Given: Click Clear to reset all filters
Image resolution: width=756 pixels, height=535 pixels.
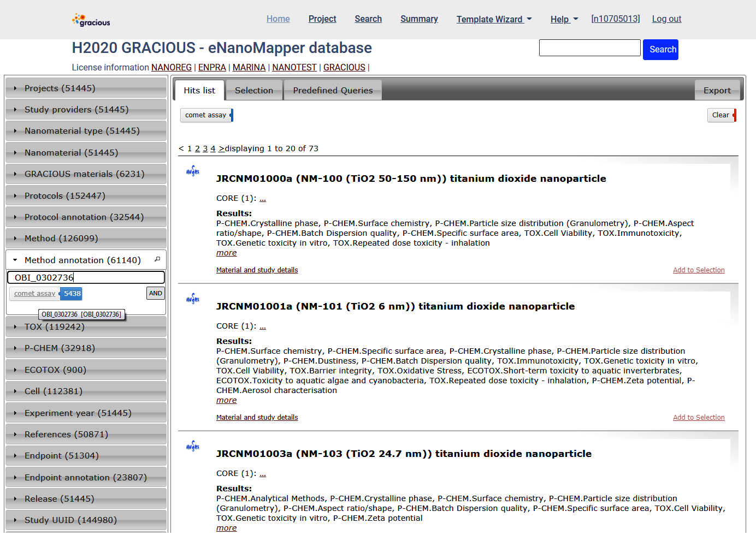Looking at the screenshot, I should point(721,115).
